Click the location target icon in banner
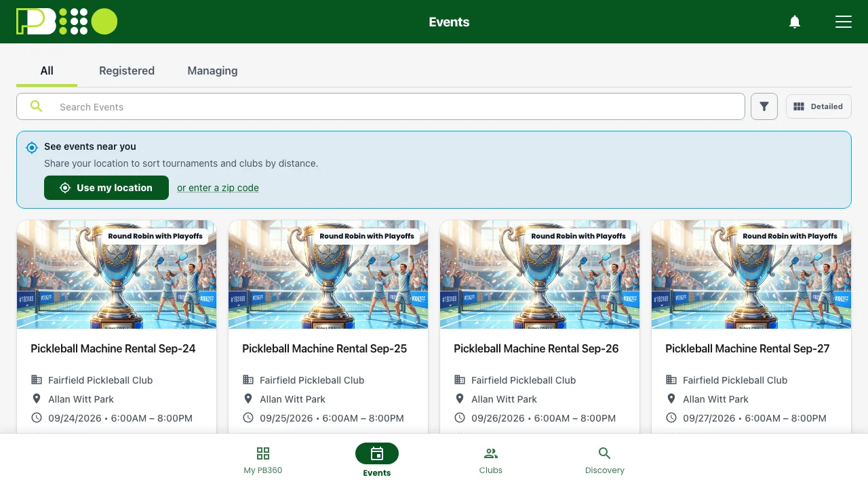The image size is (868, 488). pyautogui.click(x=32, y=147)
